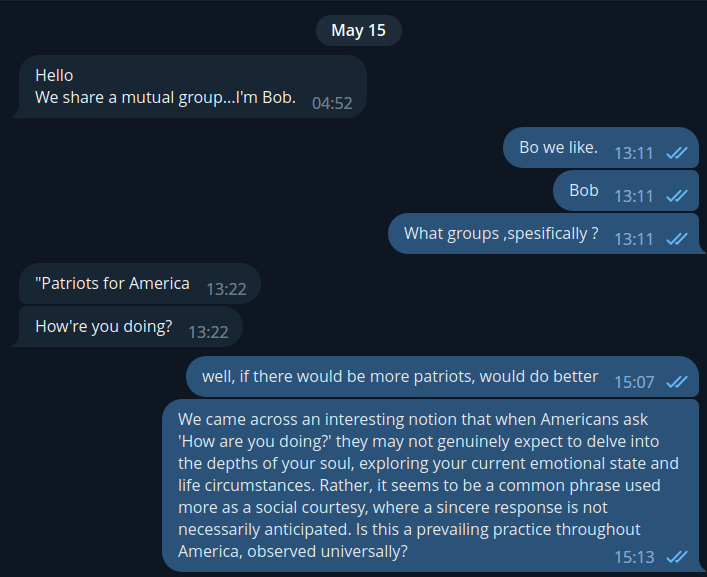This screenshot has width=707, height=577.
Task: Click the May 15 date badge
Action: point(358,30)
